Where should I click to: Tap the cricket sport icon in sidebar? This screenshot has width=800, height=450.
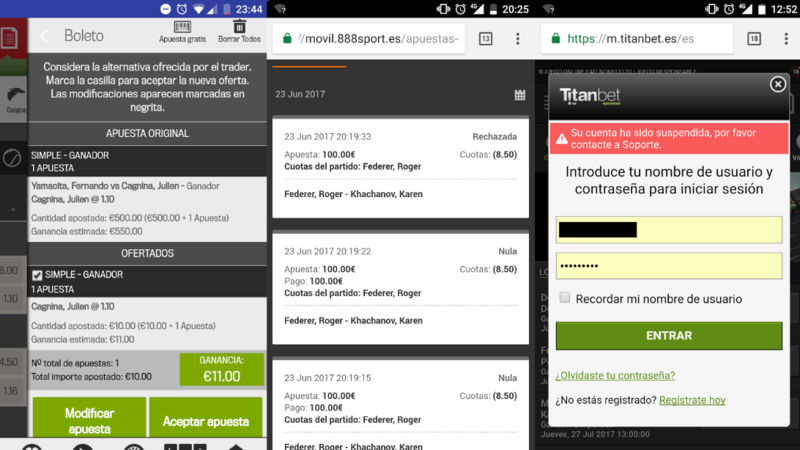coord(12,158)
